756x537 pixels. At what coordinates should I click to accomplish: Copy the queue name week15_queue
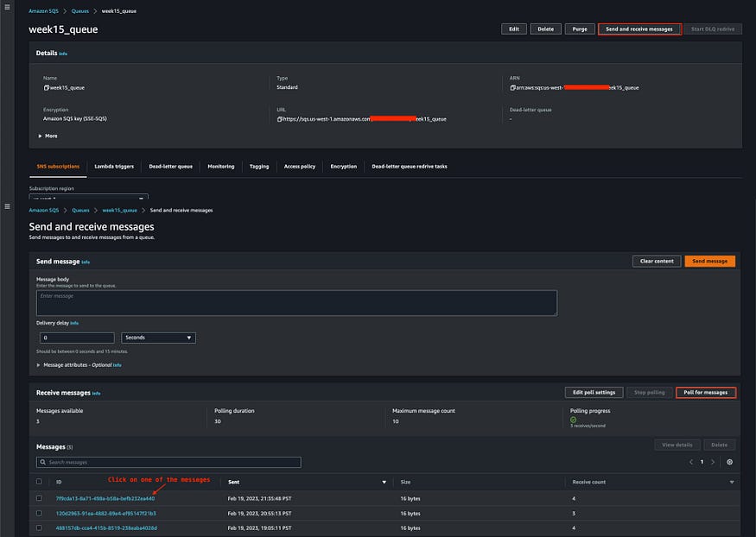click(x=47, y=88)
